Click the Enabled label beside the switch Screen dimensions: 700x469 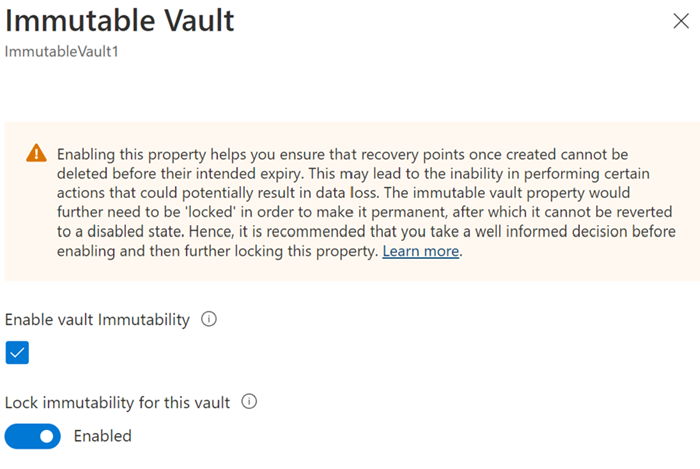[x=102, y=436]
